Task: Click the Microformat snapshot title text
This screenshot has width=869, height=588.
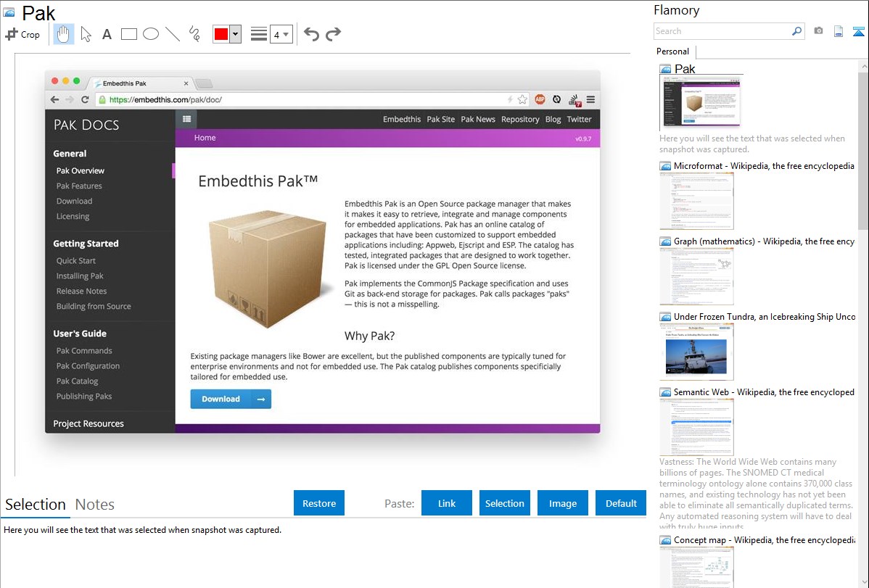Action: pos(764,166)
